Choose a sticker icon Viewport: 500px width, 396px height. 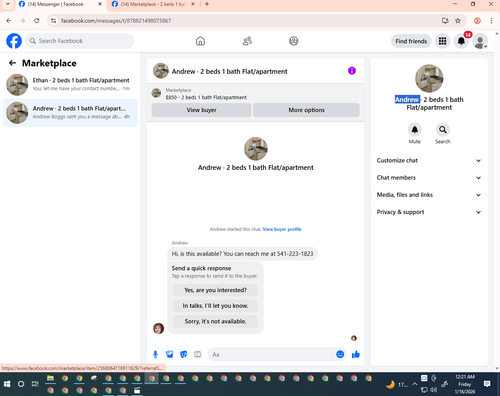tap(184, 354)
